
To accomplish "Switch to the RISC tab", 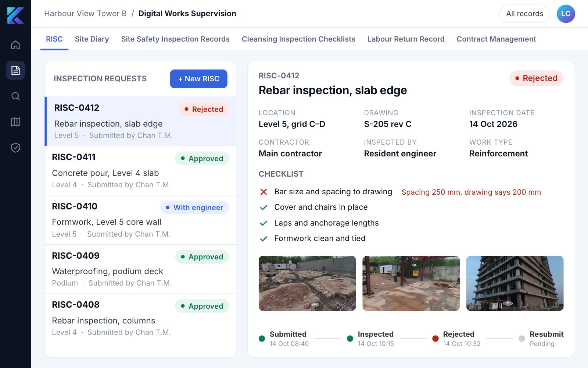I will point(54,39).
